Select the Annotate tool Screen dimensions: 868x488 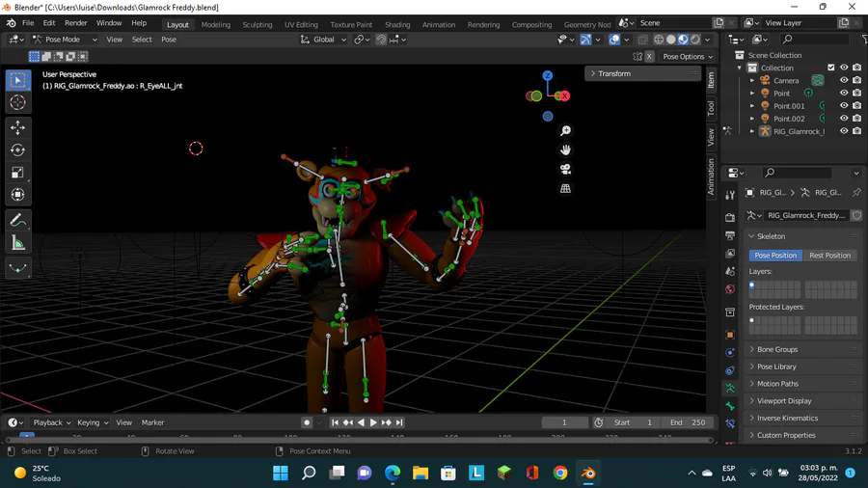point(17,221)
